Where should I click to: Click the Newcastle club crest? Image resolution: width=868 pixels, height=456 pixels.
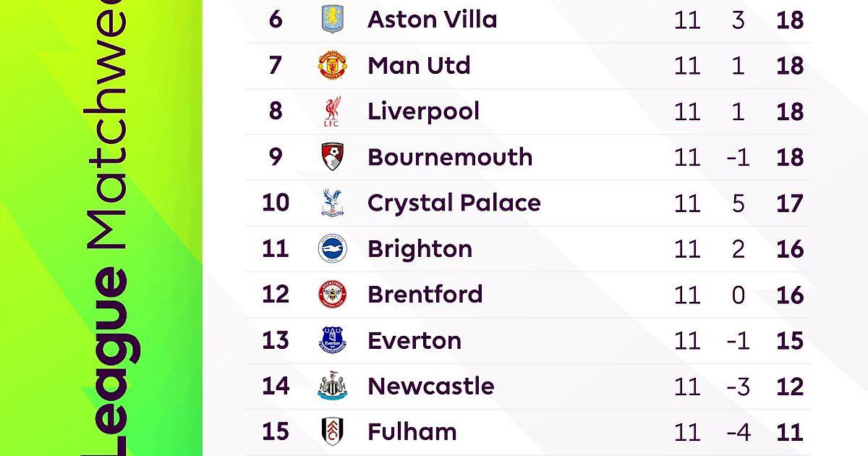pos(333,387)
